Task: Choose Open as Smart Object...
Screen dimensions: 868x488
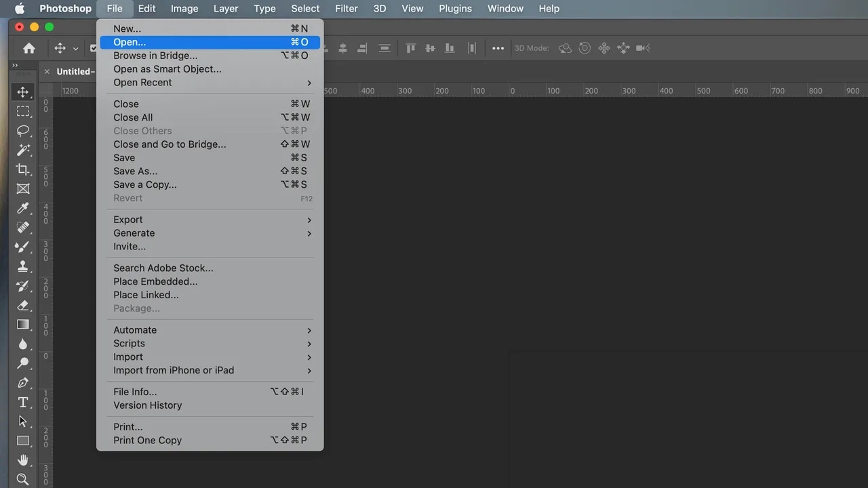Action: 210,69
